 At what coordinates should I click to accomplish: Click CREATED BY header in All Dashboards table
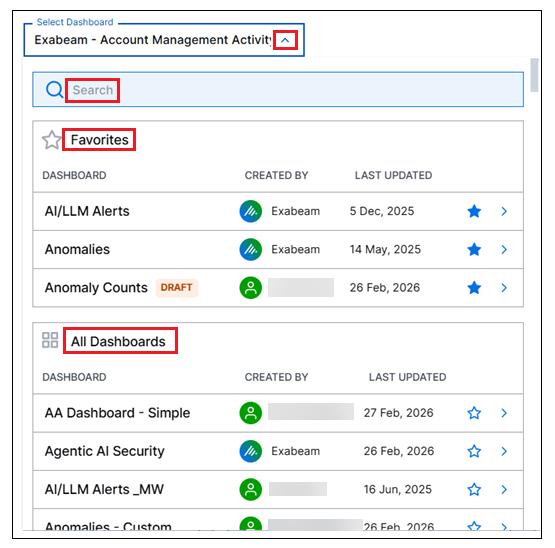click(x=276, y=377)
